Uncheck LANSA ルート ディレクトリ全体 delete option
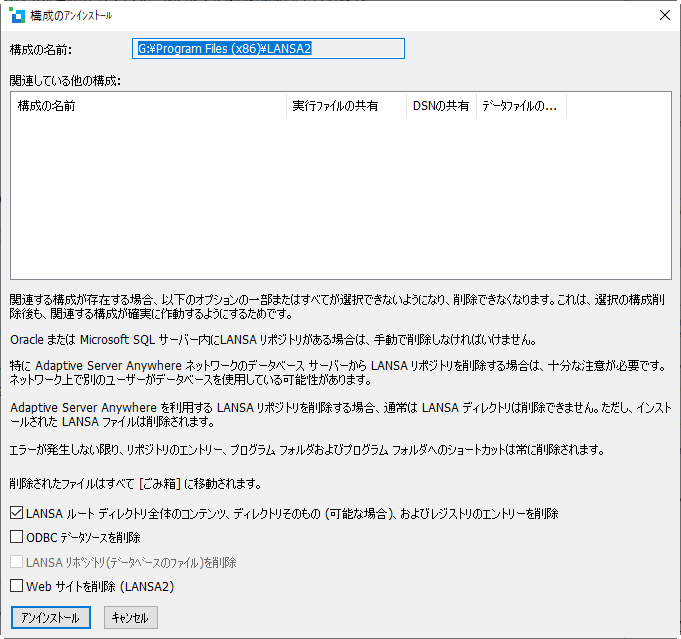Viewport: 681px width, 639px height. click(17, 513)
